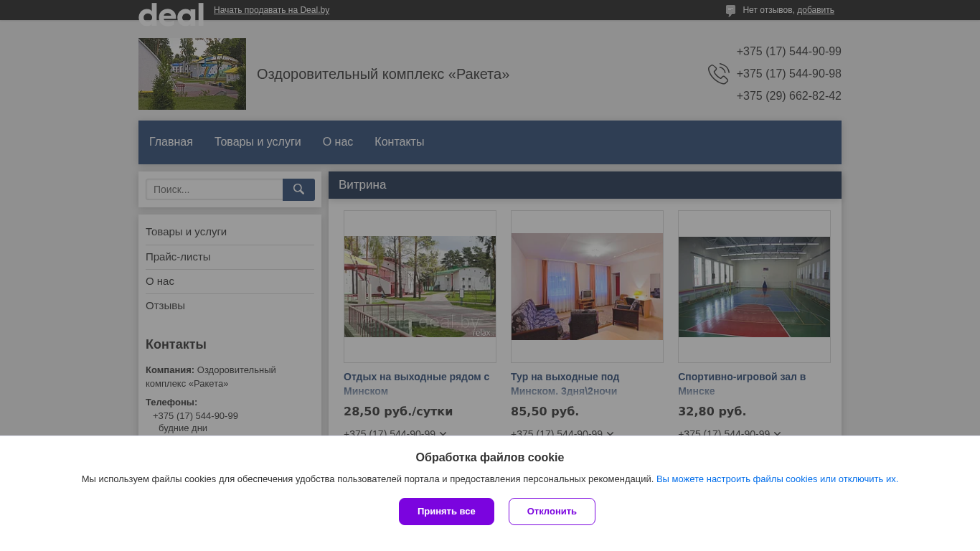Open the Главная menu item

click(171, 142)
